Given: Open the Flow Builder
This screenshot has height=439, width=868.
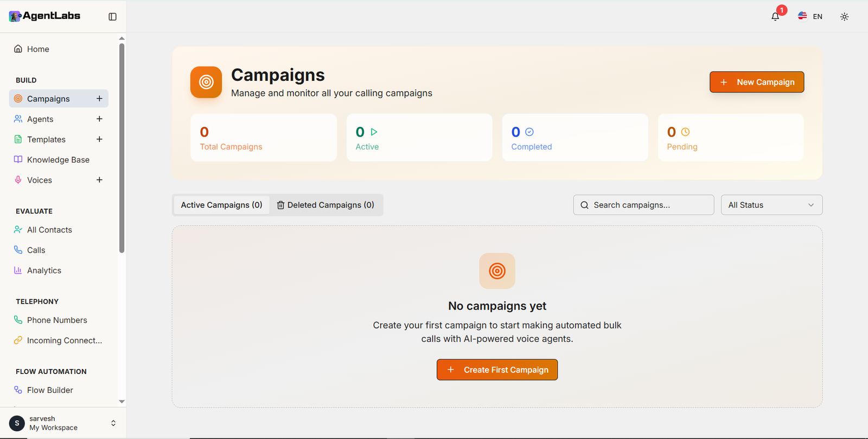Looking at the screenshot, I should coord(59,390).
